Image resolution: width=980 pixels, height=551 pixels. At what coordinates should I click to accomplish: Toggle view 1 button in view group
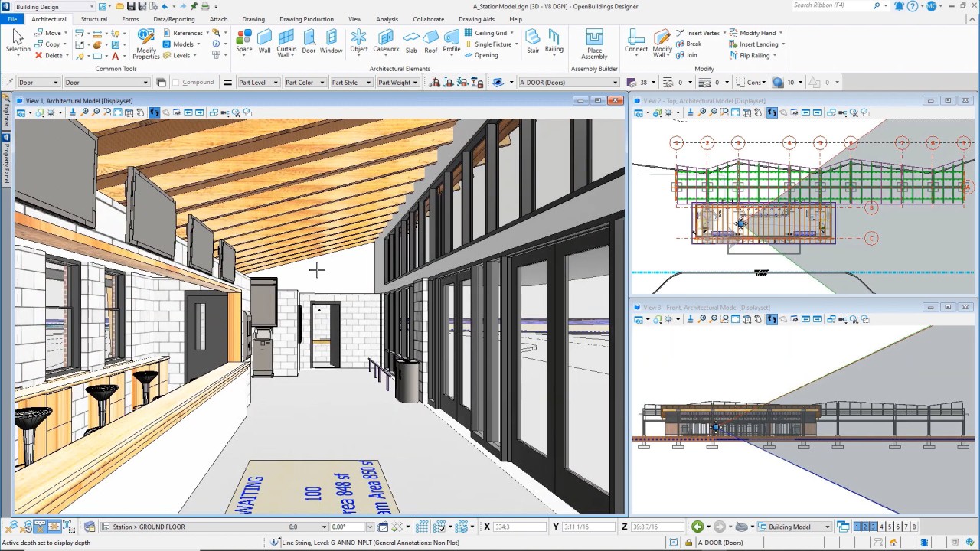tap(857, 527)
